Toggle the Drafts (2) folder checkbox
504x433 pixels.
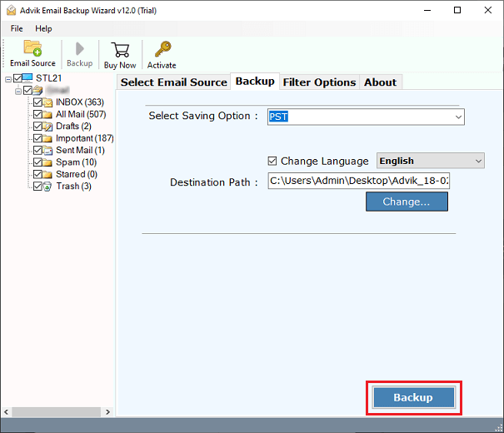(x=37, y=127)
